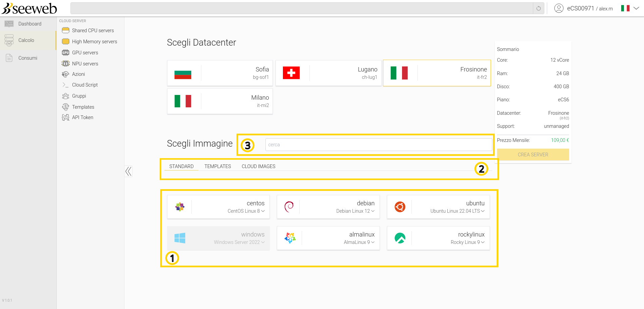Open High Memory servers link
The height and width of the screenshot is (309, 644).
pos(95,42)
